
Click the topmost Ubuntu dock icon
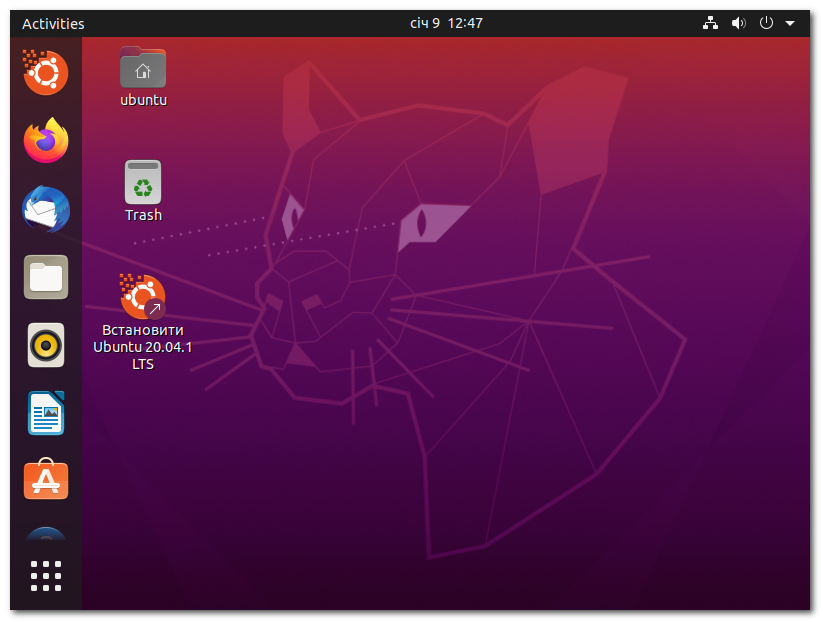[45, 73]
